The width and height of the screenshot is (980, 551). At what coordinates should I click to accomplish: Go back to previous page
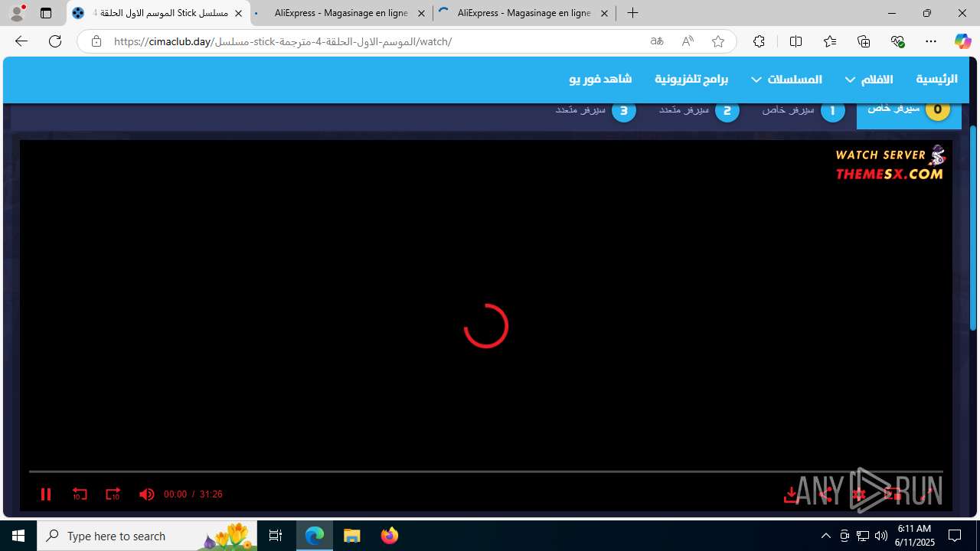click(x=21, y=41)
